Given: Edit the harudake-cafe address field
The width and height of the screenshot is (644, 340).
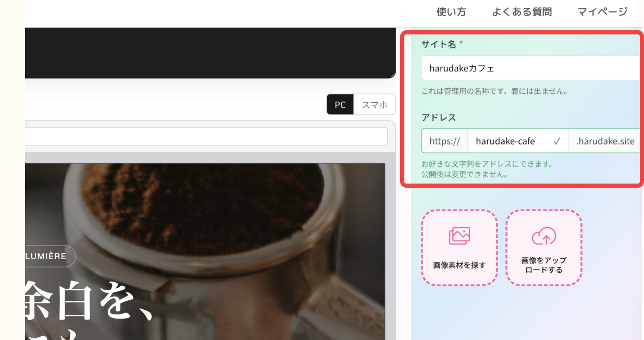Looking at the screenshot, I should pos(517,141).
